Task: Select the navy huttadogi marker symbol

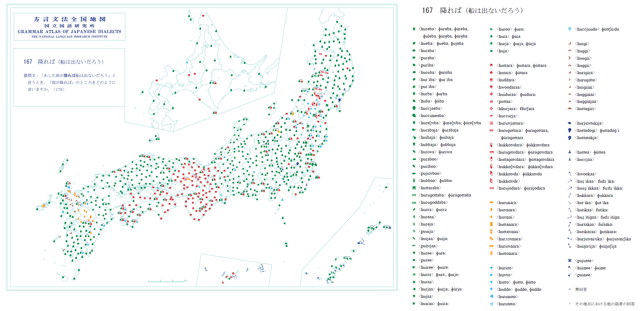Action: tap(570, 130)
